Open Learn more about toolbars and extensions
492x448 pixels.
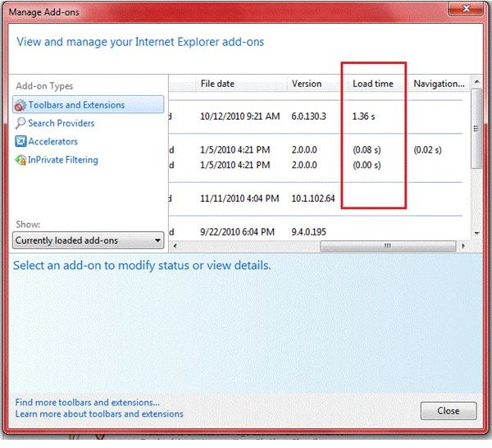pos(99,414)
